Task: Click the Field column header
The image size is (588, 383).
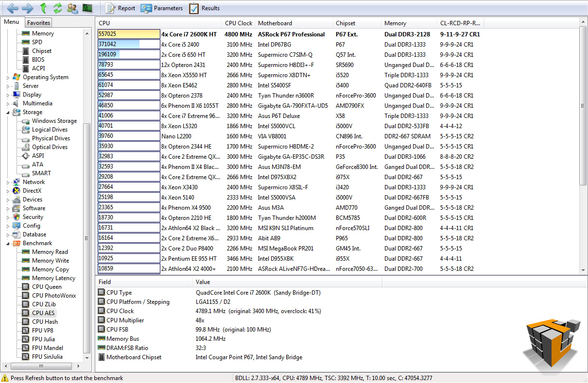Action: [144, 282]
